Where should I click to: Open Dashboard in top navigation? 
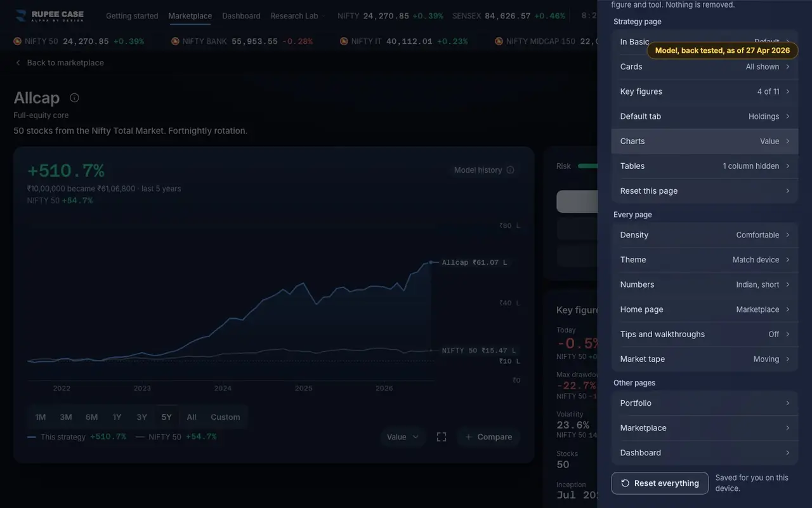[241, 16]
